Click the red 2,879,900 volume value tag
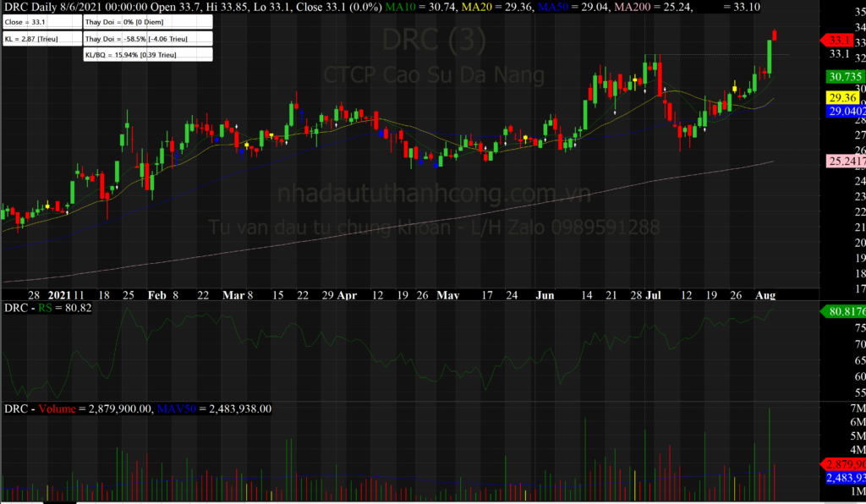Screen dimensions: 866x504 click(x=844, y=464)
